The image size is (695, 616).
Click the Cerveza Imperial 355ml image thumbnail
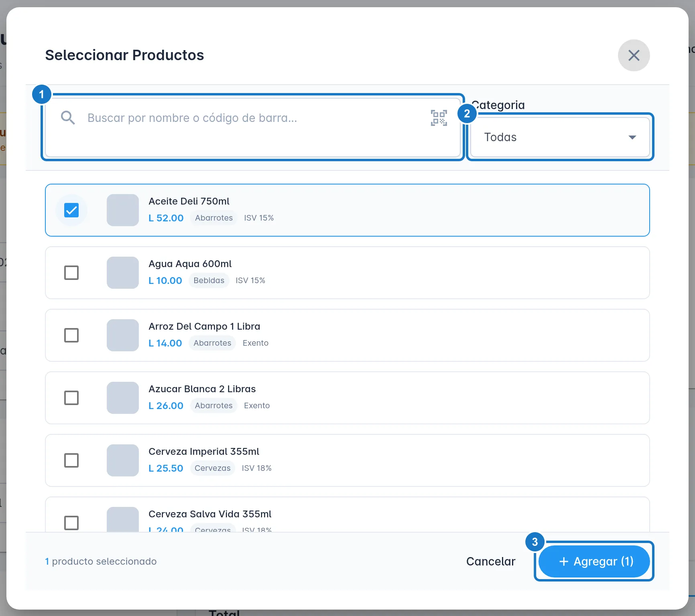click(x=123, y=460)
